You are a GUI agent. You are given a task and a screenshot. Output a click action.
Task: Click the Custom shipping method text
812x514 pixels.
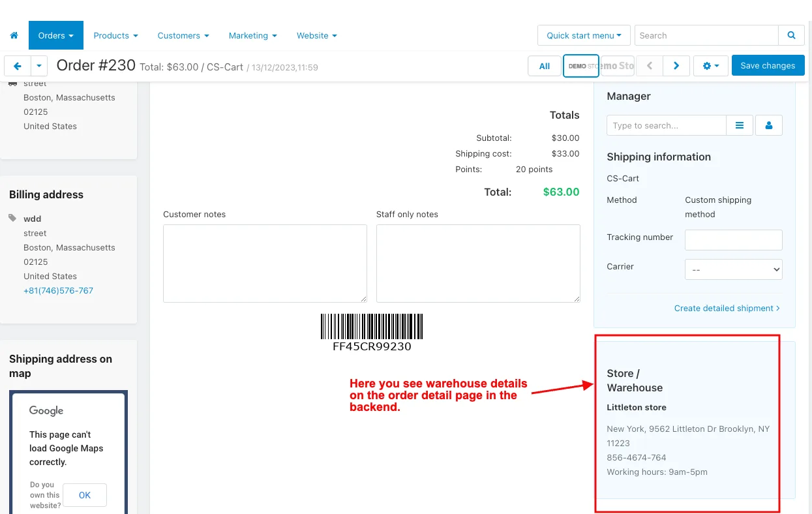click(718, 207)
